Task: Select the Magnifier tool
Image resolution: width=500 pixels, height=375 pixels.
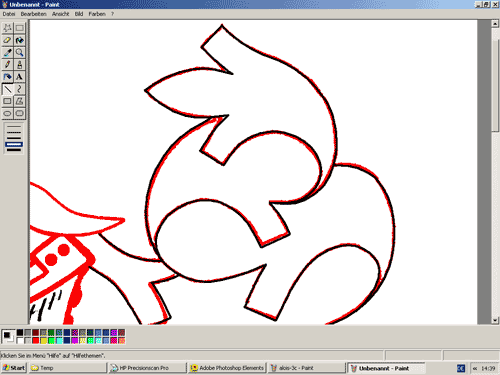Action: tap(20, 52)
